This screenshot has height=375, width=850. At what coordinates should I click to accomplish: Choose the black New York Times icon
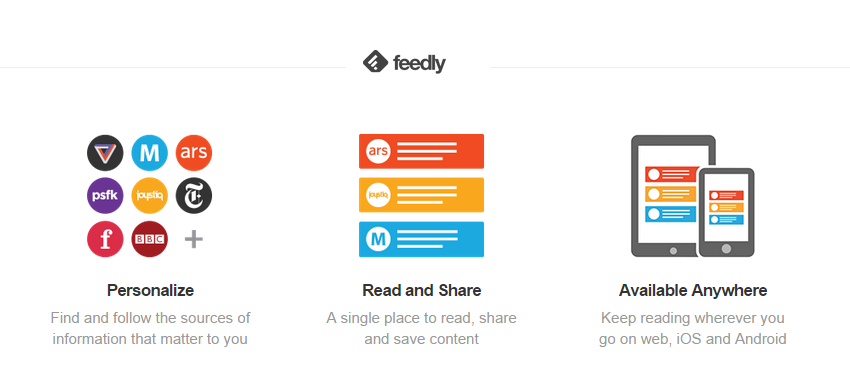pyautogui.click(x=194, y=196)
